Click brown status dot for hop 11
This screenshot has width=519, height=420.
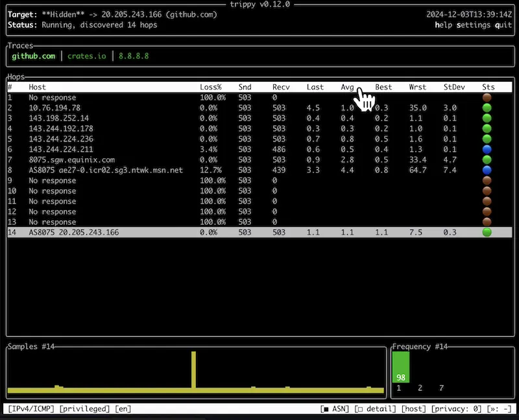tap(487, 201)
